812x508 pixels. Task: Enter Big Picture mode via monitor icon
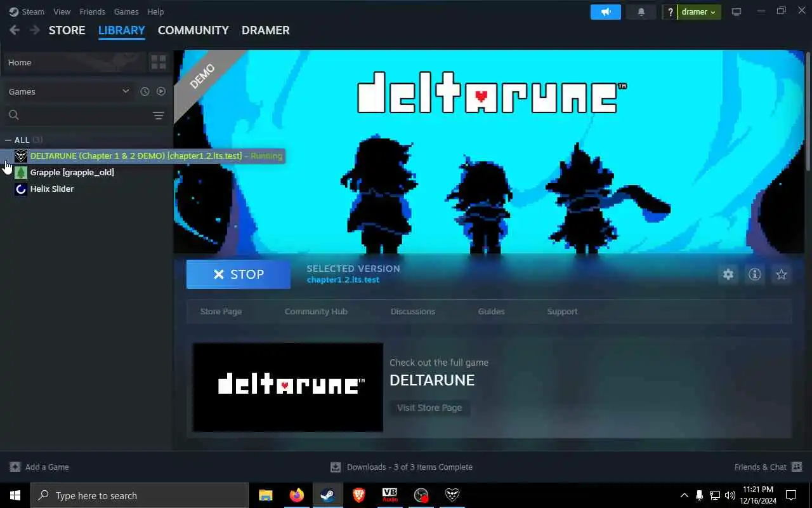click(737, 11)
